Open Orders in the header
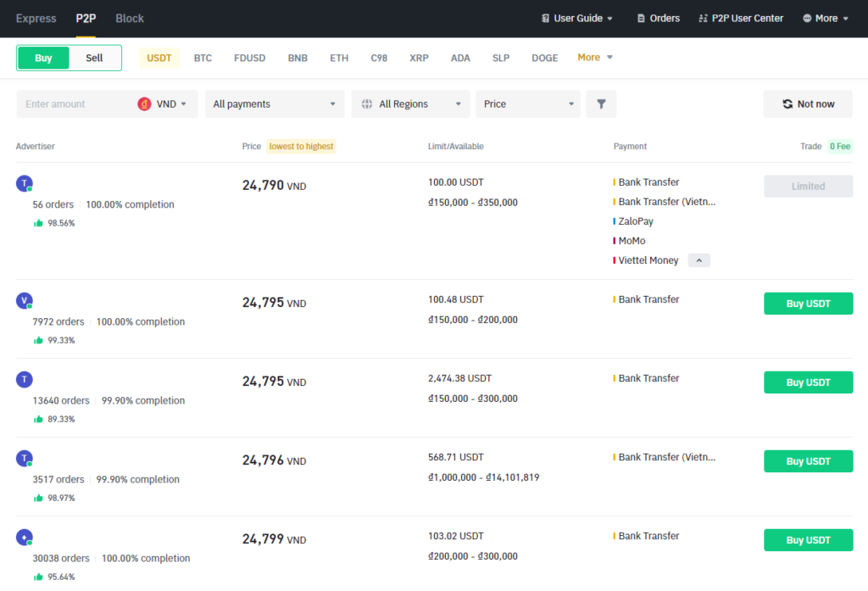The image size is (868, 591). (658, 19)
